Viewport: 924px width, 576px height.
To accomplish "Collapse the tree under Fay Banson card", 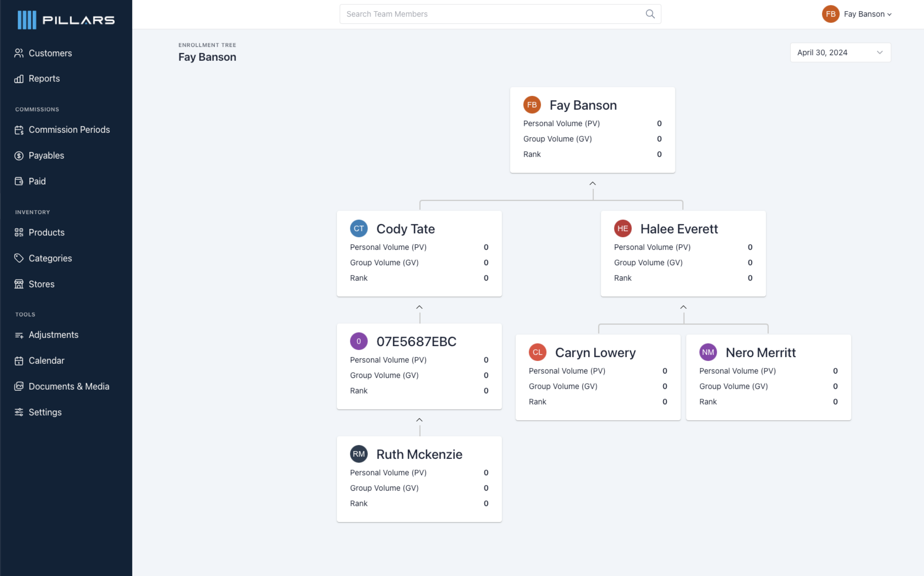I will point(592,184).
